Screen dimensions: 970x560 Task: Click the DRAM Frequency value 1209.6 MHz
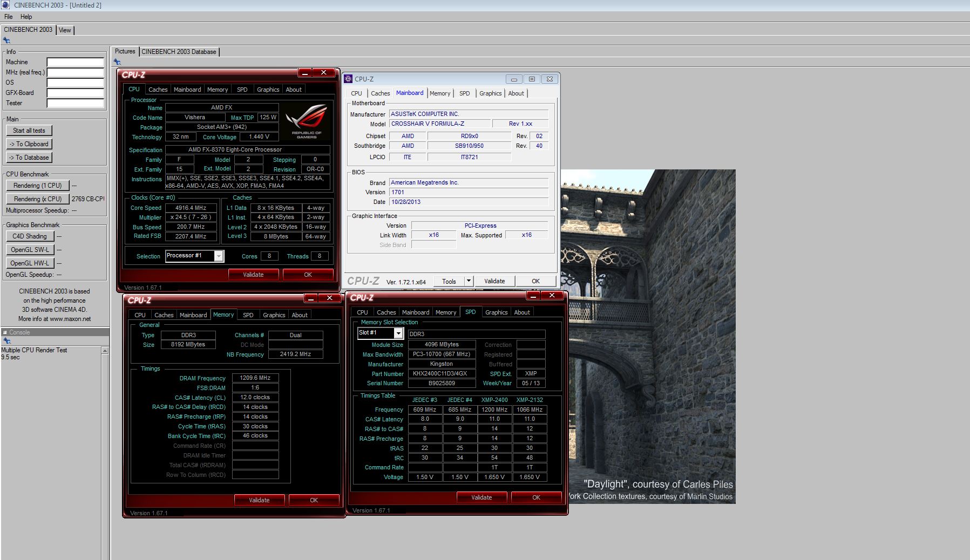[x=255, y=378]
